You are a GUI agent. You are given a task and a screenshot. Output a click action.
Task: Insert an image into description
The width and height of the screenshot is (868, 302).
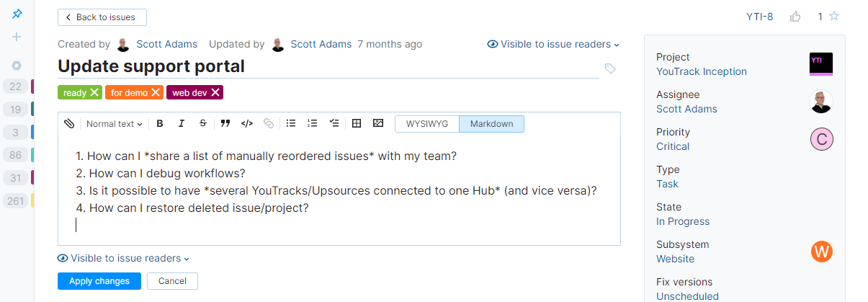[x=378, y=124]
